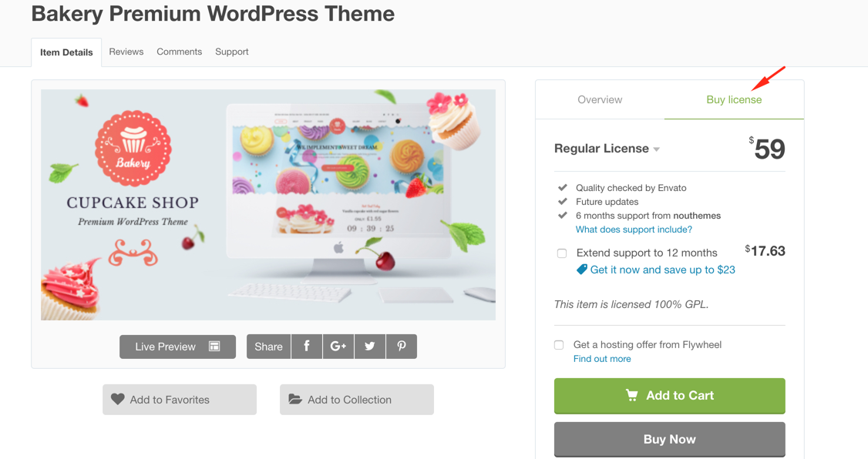The height and width of the screenshot is (459, 868).
Task: Click the blue price tag icon
Action: click(582, 270)
